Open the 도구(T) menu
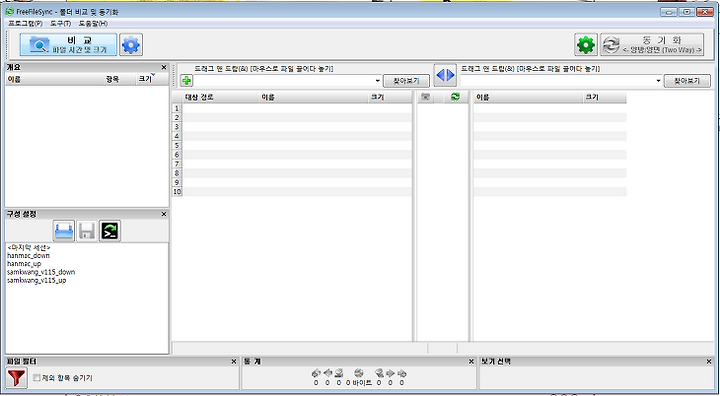 click(61, 23)
